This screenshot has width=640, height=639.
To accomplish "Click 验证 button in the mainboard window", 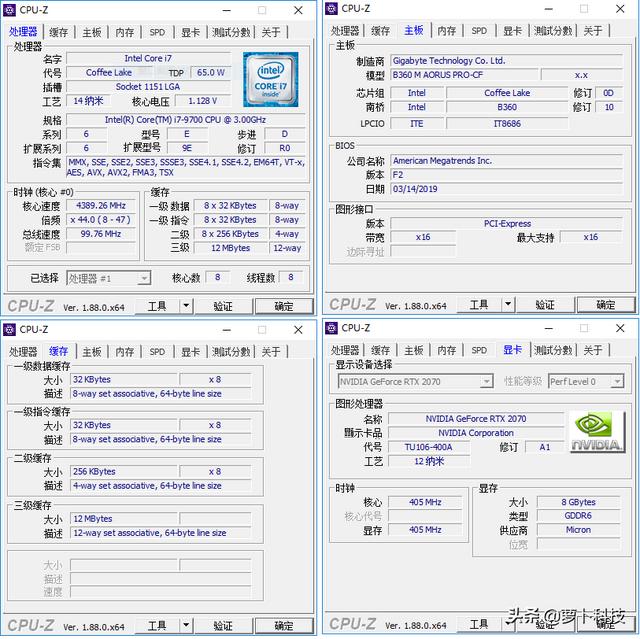I will [545, 304].
